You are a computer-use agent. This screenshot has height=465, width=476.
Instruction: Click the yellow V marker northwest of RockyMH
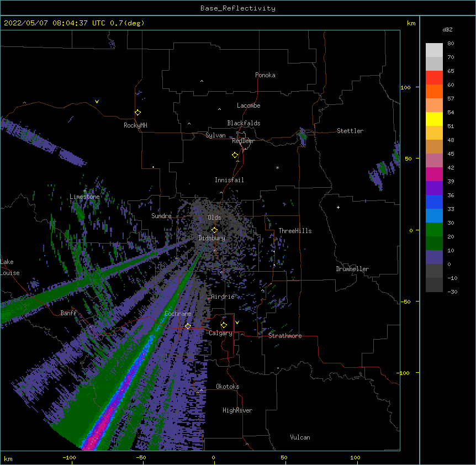[97, 102]
